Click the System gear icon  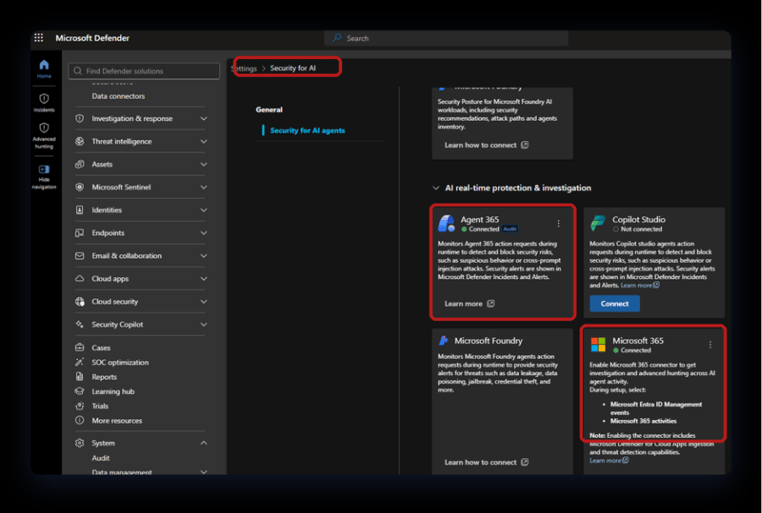point(80,443)
